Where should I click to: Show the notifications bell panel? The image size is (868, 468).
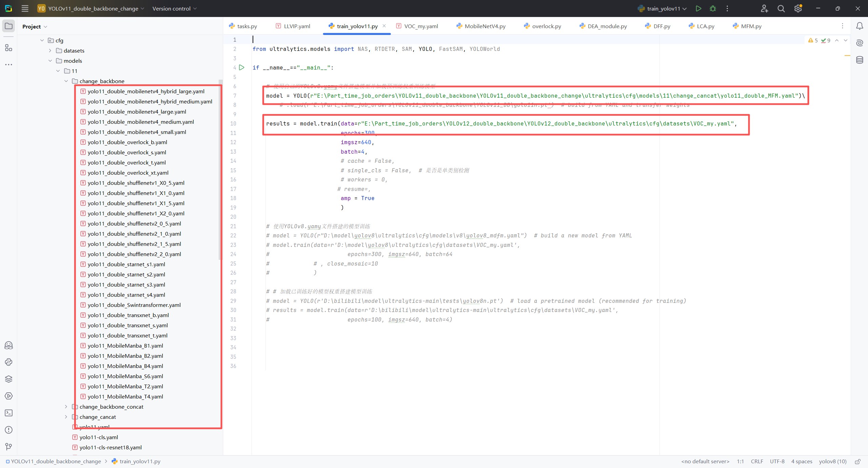click(x=860, y=26)
